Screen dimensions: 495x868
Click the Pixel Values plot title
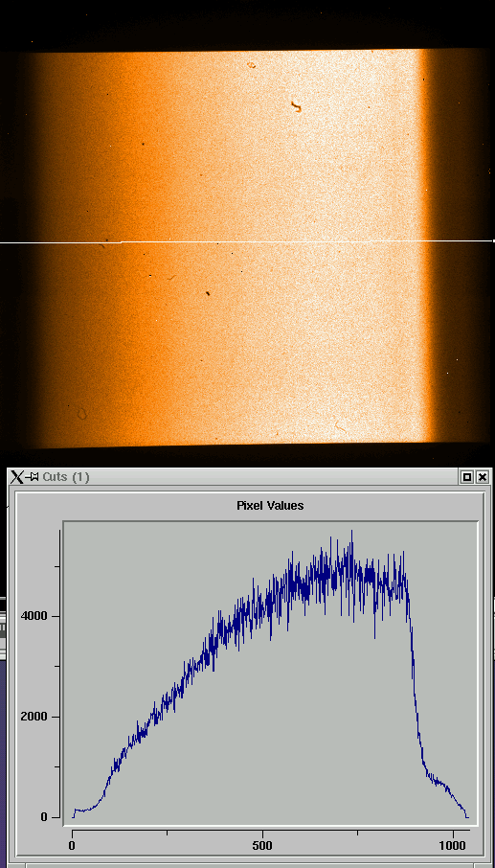[x=270, y=506]
